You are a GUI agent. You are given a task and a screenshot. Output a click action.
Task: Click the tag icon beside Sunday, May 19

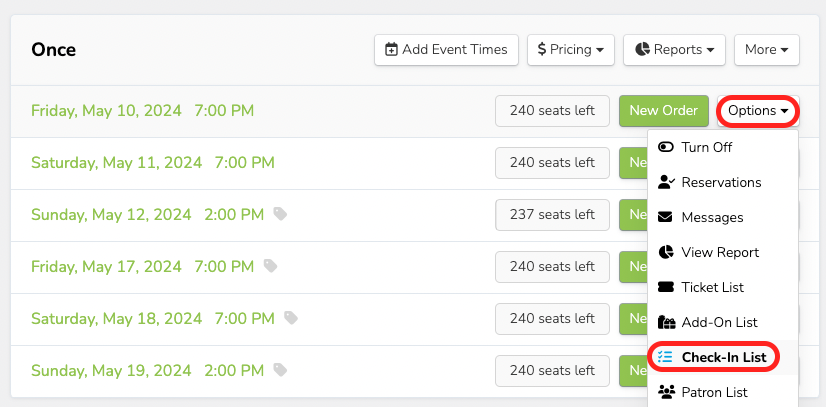281,370
